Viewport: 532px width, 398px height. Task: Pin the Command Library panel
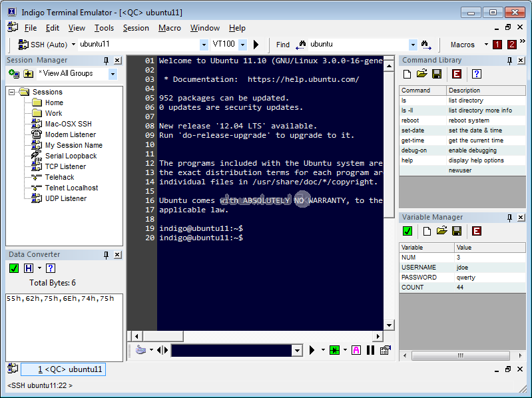[x=509, y=61]
